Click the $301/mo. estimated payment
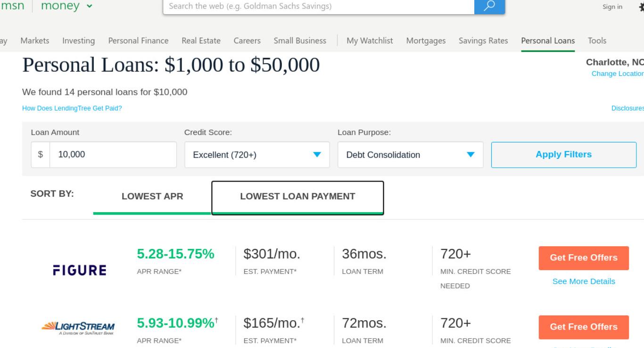The height and width of the screenshot is (348, 644). (272, 254)
